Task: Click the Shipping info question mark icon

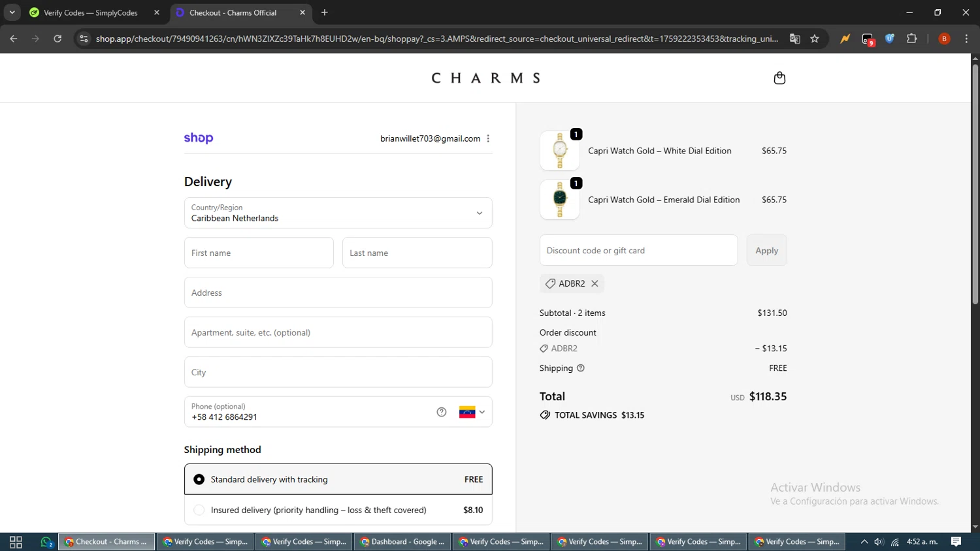Action: (x=581, y=368)
